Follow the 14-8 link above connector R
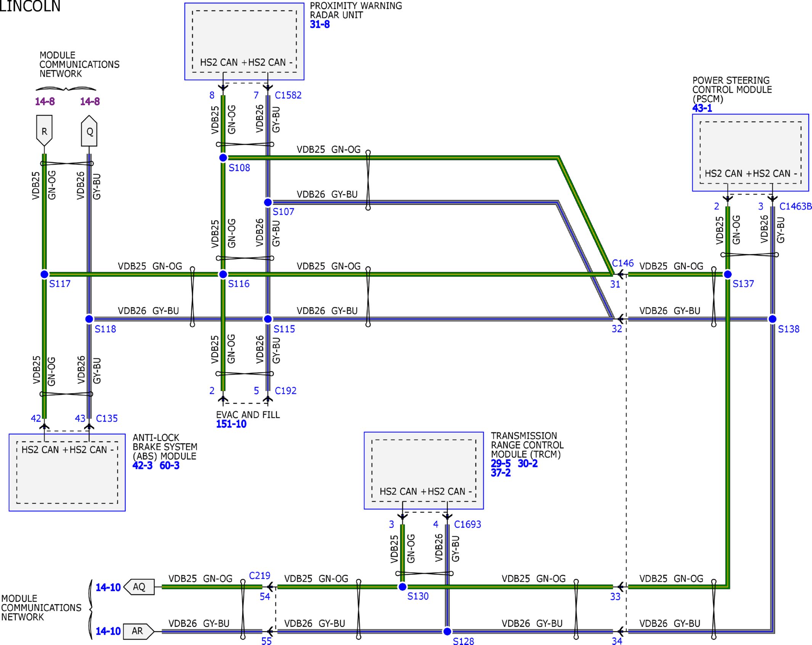812x645 pixels. click(45, 101)
